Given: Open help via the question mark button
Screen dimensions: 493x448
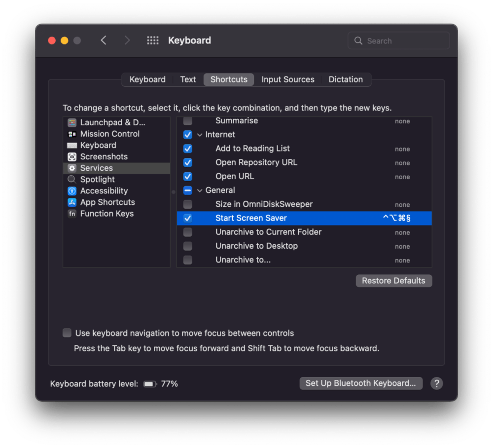Looking at the screenshot, I should click(x=436, y=383).
